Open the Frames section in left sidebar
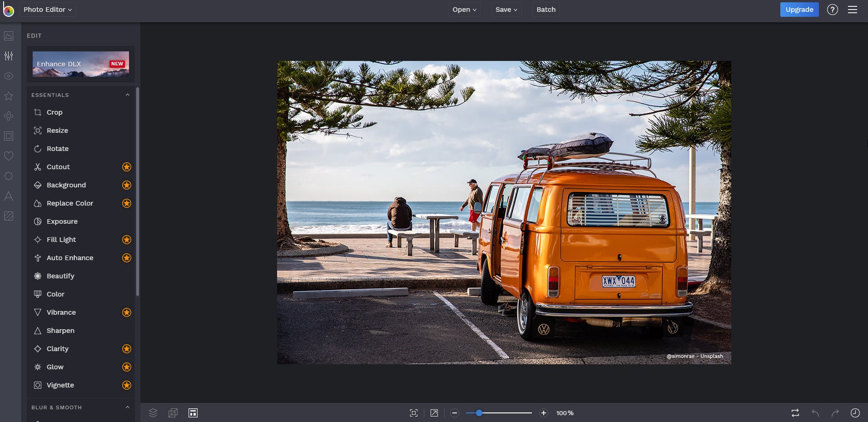 pos(9,136)
